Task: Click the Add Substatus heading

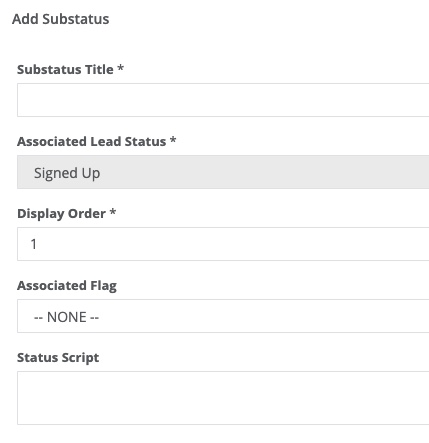Action: click(61, 19)
